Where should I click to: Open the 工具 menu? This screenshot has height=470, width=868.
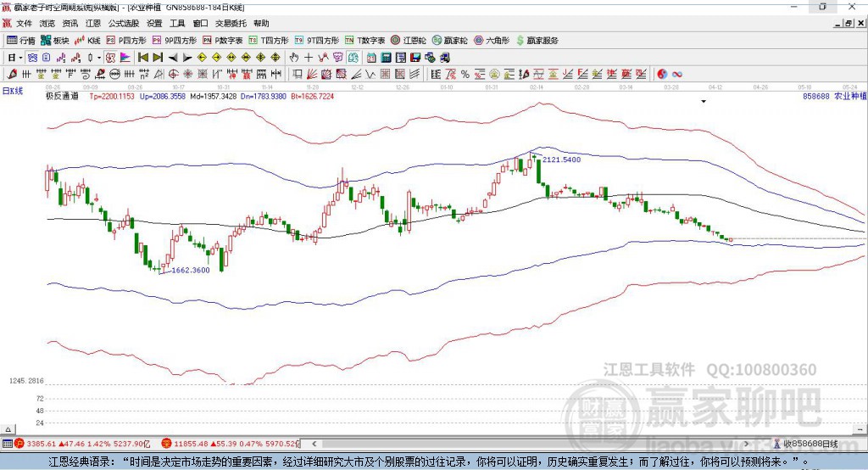(x=177, y=23)
